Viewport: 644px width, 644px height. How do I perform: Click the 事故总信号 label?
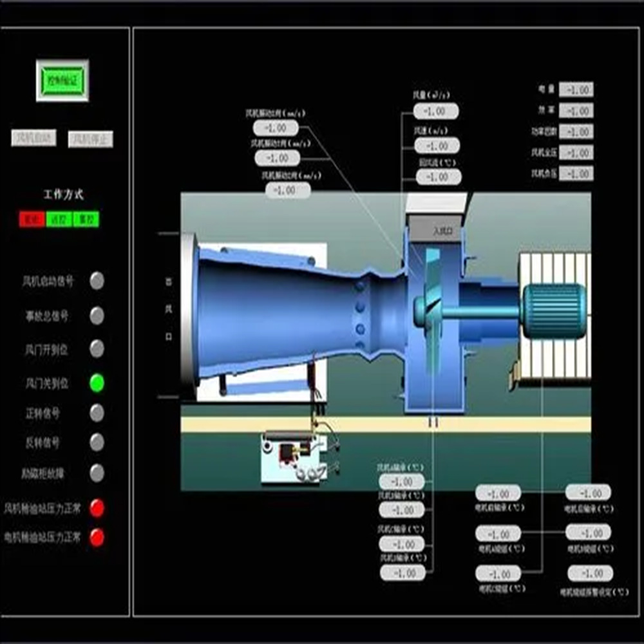tap(47, 316)
